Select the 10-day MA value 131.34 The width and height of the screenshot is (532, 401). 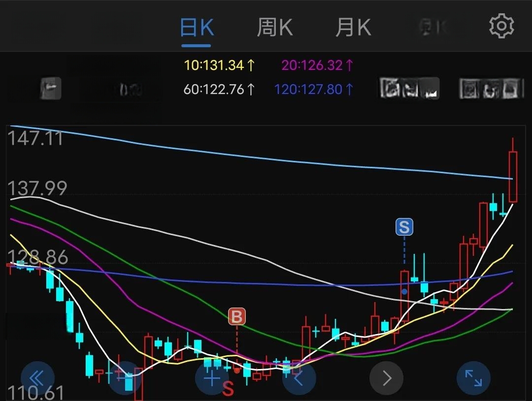pyautogui.click(x=220, y=65)
